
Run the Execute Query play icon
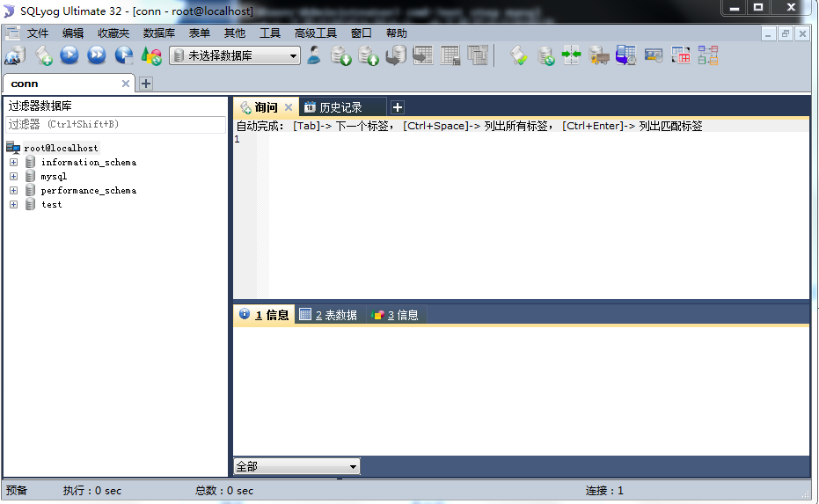[69, 55]
